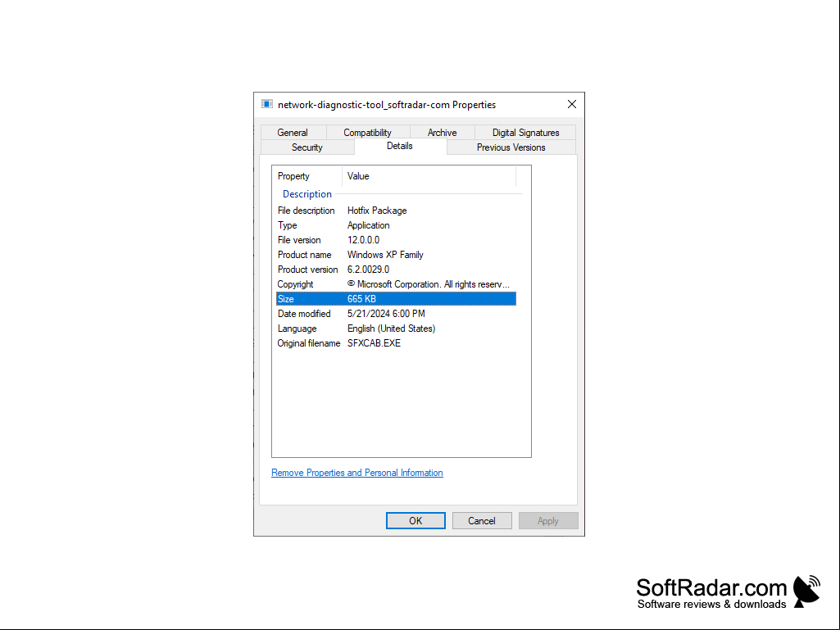The width and height of the screenshot is (840, 630).
Task: Select the Language row
Action: [x=396, y=329]
